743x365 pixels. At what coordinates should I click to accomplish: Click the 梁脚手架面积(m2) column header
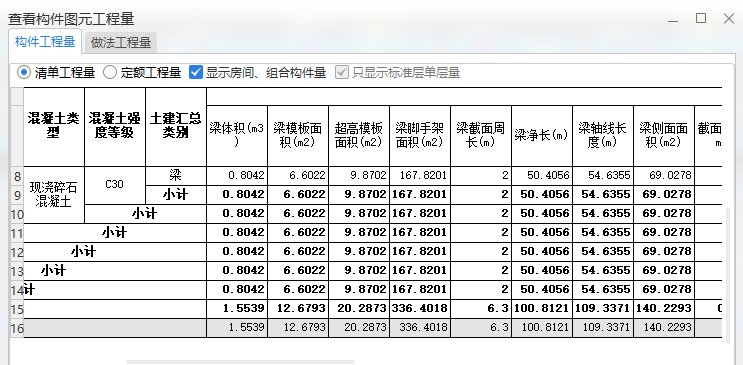coord(420,136)
